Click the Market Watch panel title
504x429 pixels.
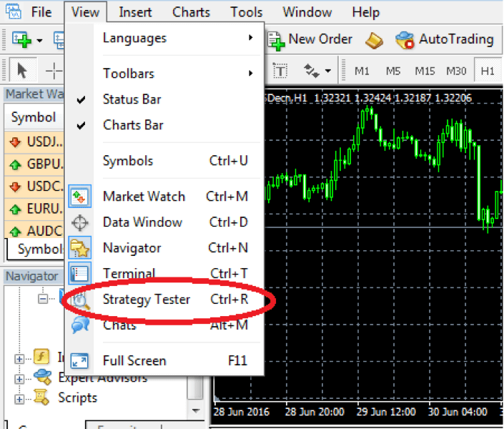click(34, 94)
